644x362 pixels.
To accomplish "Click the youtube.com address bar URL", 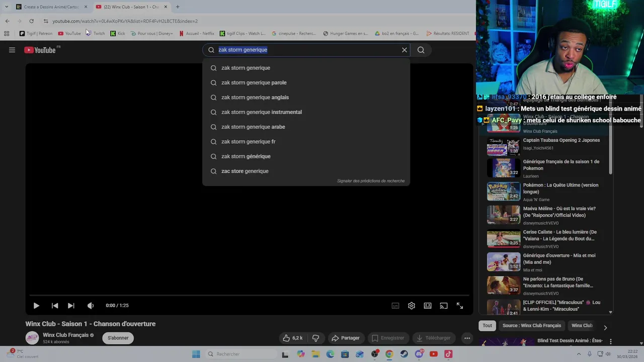I will tap(125, 21).
